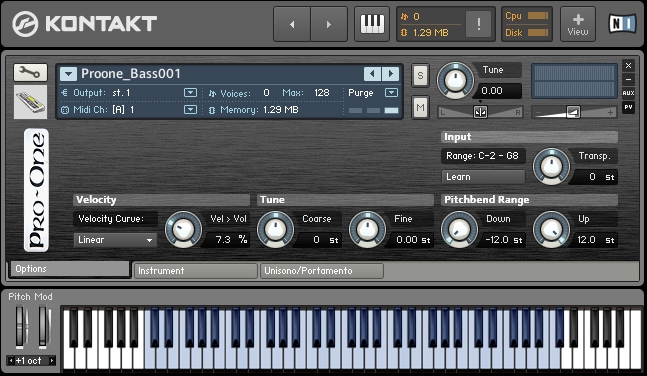The width and height of the screenshot is (647, 376).
Task: Open the View menu
Action: click(x=578, y=24)
